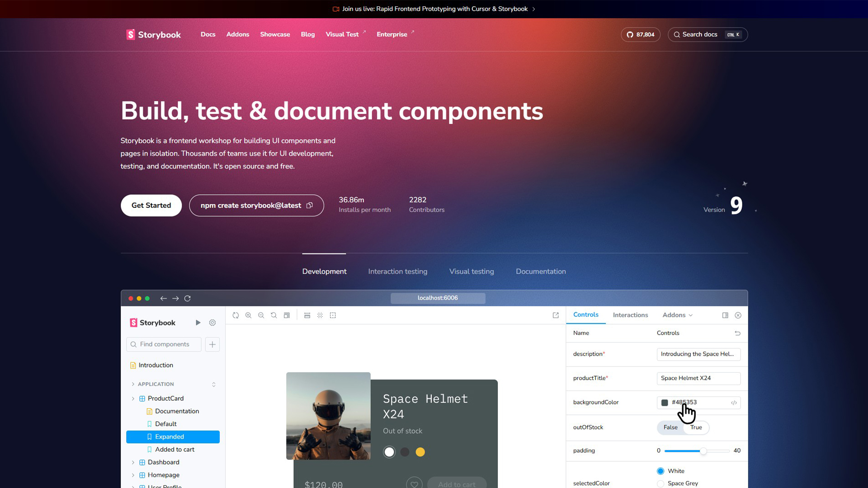Screen dimensions: 868x488
Task: Copy the npm create storybook command
Action: point(310,206)
